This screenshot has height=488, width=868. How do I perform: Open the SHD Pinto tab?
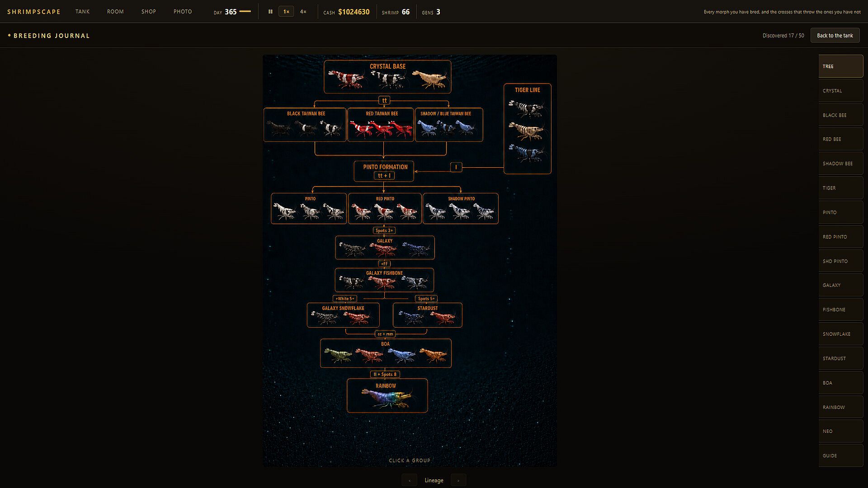[x=840, y=261]
